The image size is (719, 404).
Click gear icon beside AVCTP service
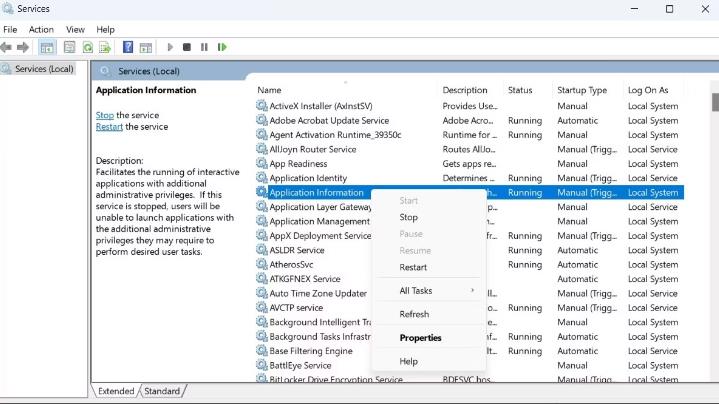click(x=262, y=307)
